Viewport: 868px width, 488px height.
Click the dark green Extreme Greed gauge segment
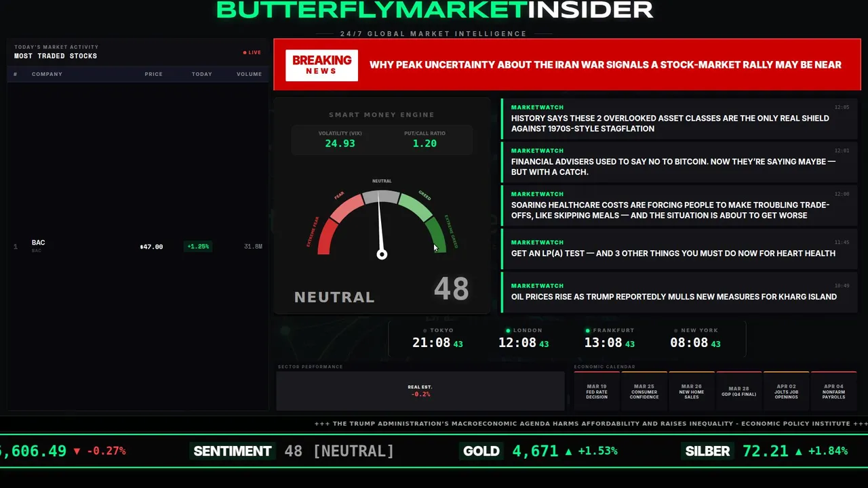435,234
